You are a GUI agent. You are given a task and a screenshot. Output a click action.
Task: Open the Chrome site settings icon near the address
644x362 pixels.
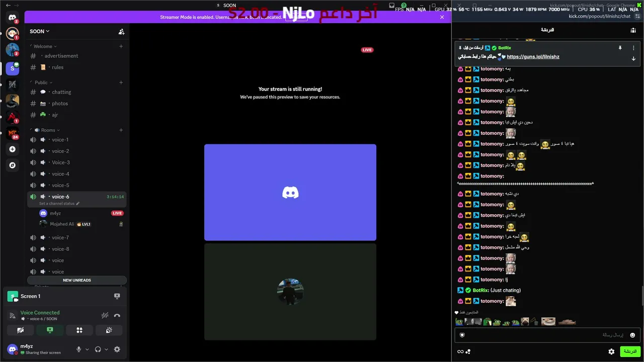click(x=637, y=16)
